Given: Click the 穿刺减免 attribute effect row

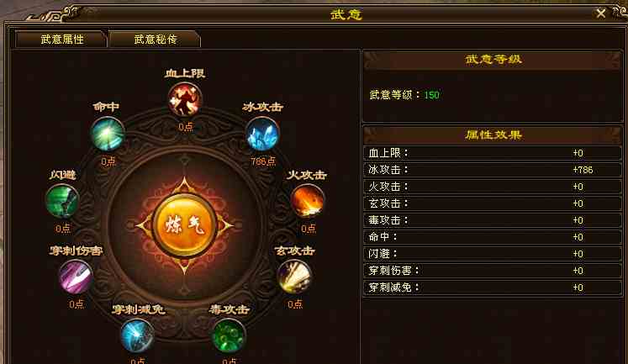Looking at the screenshot, I should click(493, 288).
